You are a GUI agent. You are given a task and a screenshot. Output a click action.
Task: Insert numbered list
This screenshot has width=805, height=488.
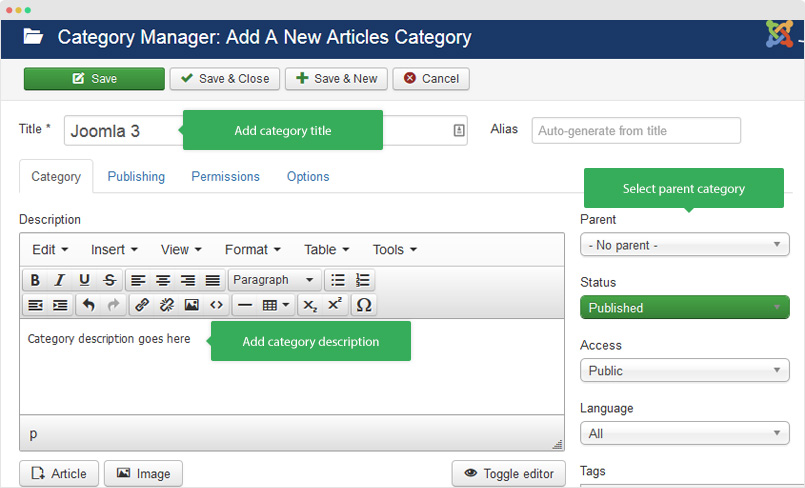(362, 280)
